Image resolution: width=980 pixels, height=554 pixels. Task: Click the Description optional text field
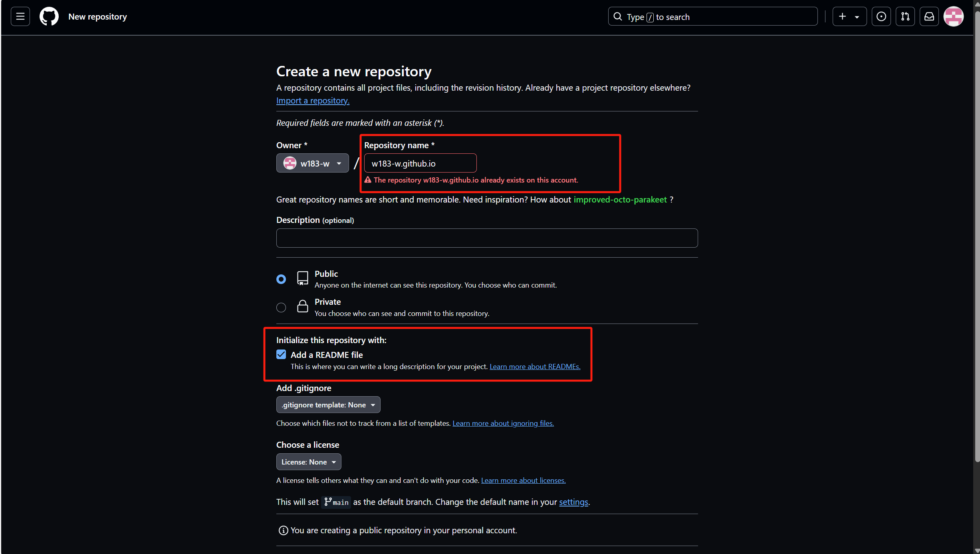(487, 238)
